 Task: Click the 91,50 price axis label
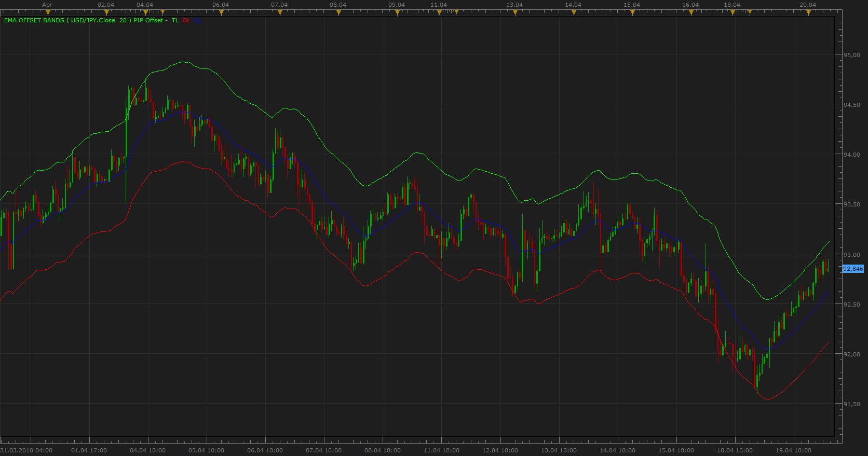point(851,404)
